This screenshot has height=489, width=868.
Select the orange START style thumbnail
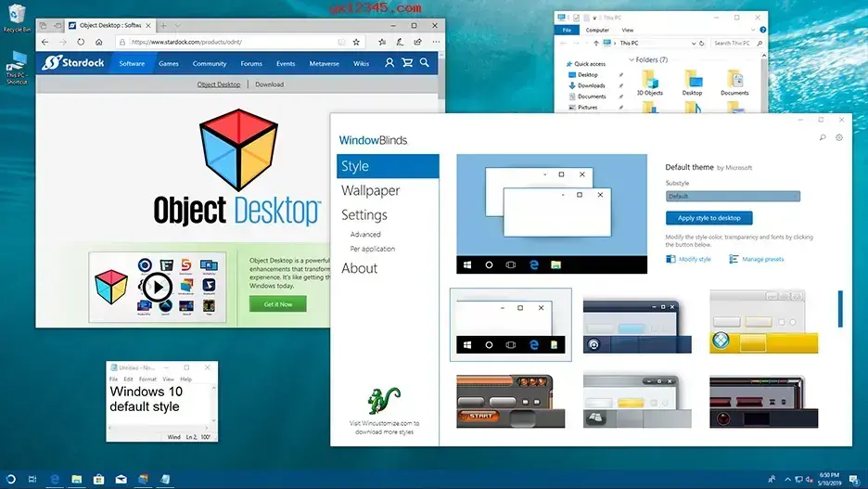[x=510, y=402]
